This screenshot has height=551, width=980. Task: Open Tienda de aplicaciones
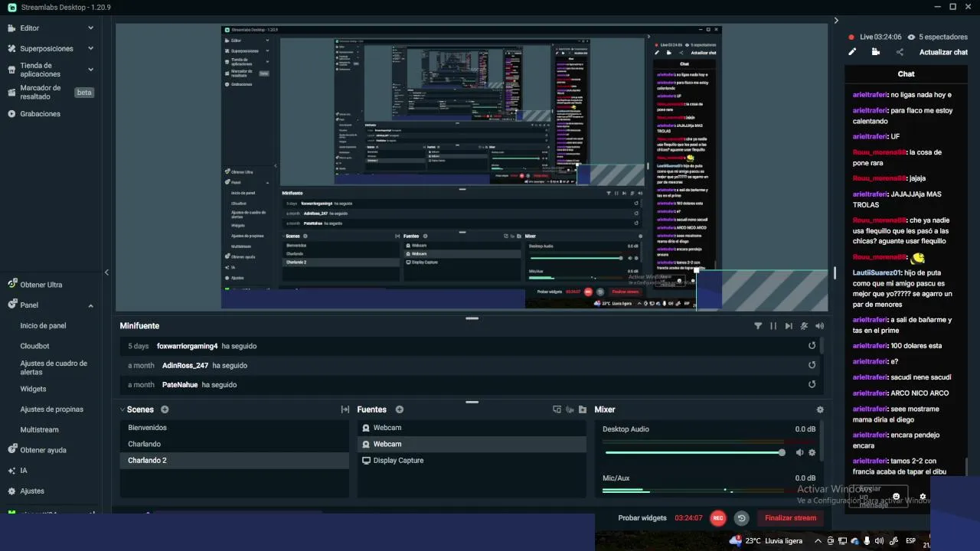pos(41,70)
